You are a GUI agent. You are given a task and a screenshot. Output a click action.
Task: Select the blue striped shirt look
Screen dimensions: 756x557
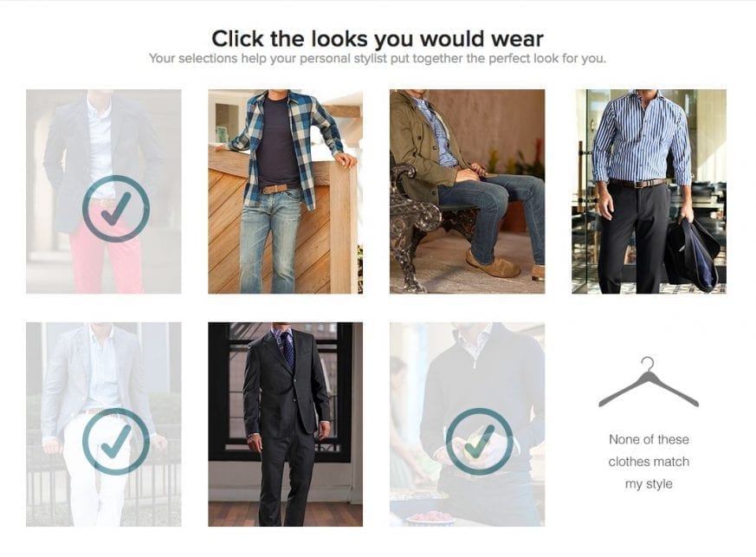click(x=649, y=191)
